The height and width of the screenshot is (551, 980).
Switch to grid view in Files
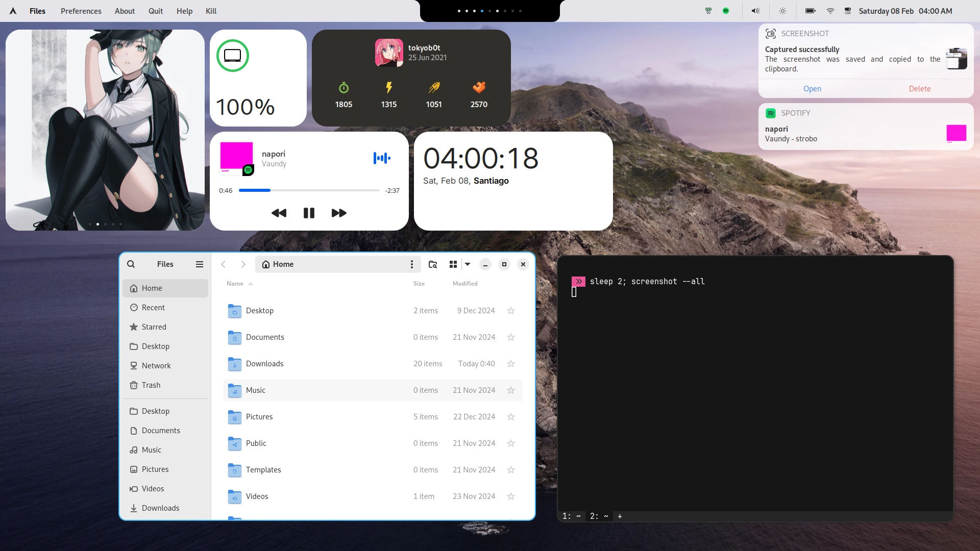point(453,264)
